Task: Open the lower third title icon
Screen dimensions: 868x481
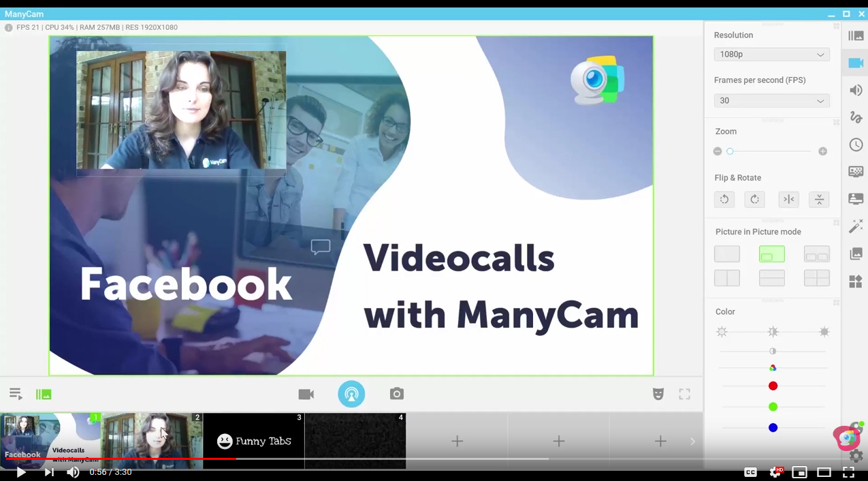Action: [856, 199]
